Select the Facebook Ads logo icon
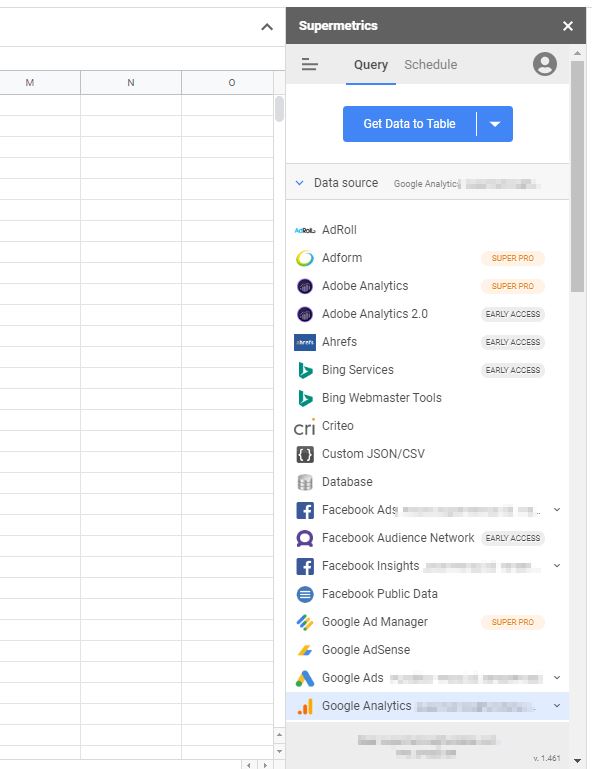This screenshot has width=592, height=769. coord(305,511)
